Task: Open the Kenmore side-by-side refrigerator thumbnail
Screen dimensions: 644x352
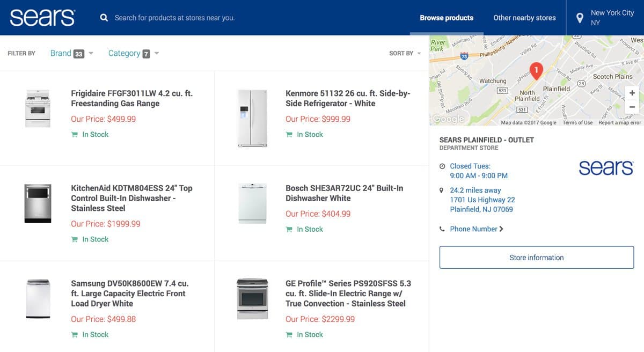Action: [252, 118]
